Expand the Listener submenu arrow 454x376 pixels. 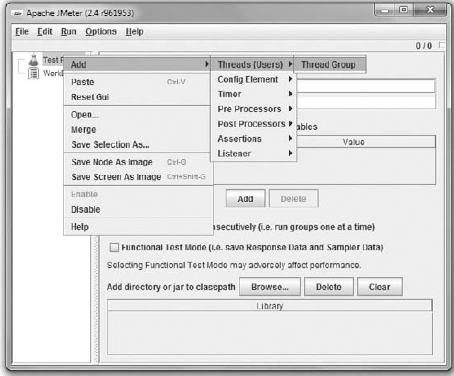coord(290,153)
